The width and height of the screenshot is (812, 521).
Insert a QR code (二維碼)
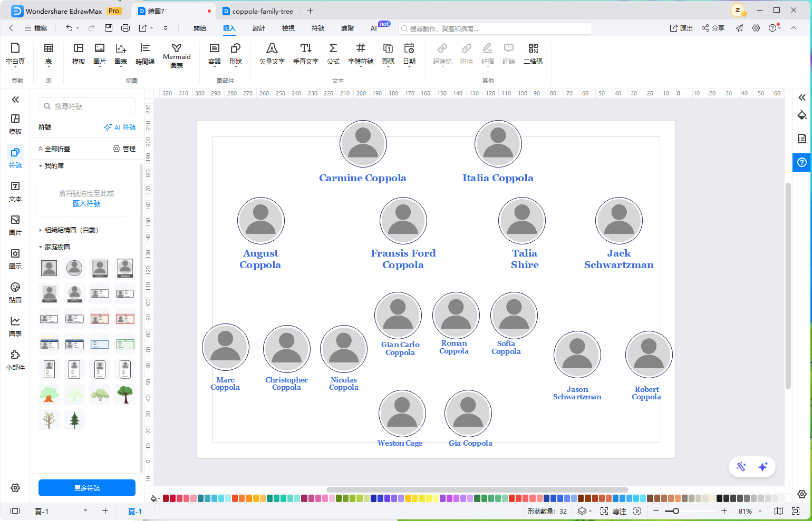click(x=533, y=54)
